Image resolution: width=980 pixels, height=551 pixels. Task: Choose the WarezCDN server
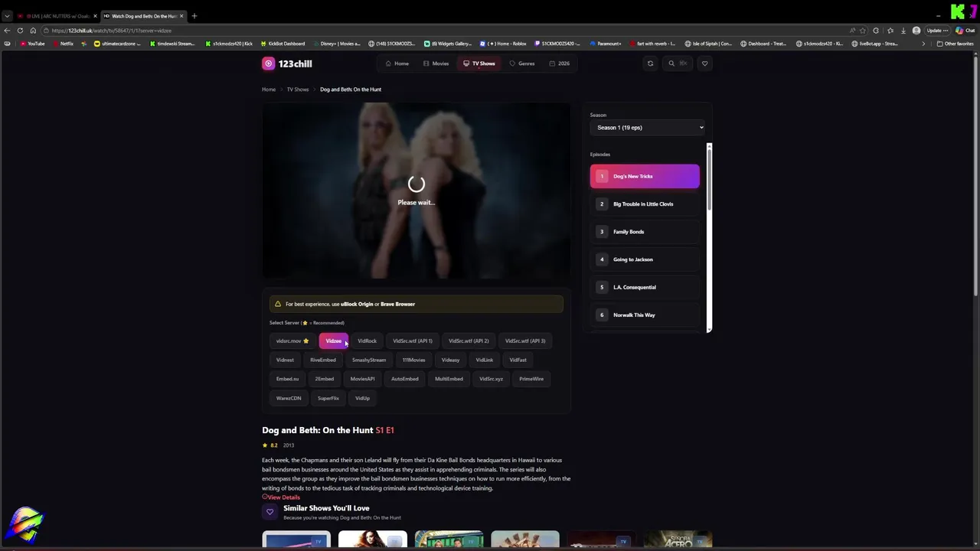click(x=289, y=398)
